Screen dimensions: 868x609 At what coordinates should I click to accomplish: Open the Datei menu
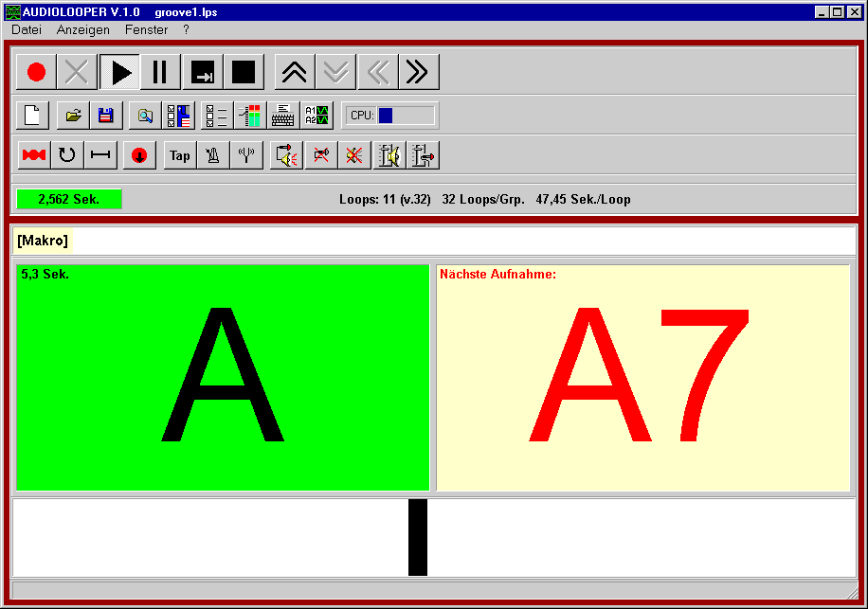point(27,29)
